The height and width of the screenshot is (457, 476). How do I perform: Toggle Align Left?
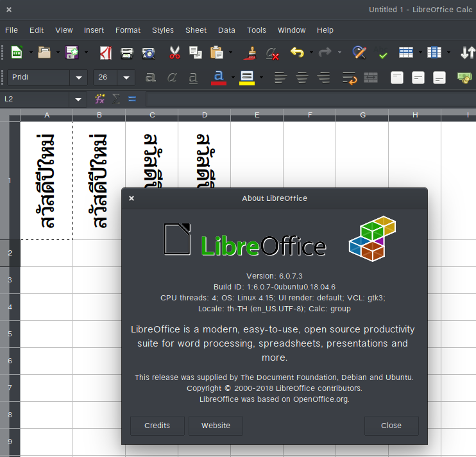(x=280, y=78)
